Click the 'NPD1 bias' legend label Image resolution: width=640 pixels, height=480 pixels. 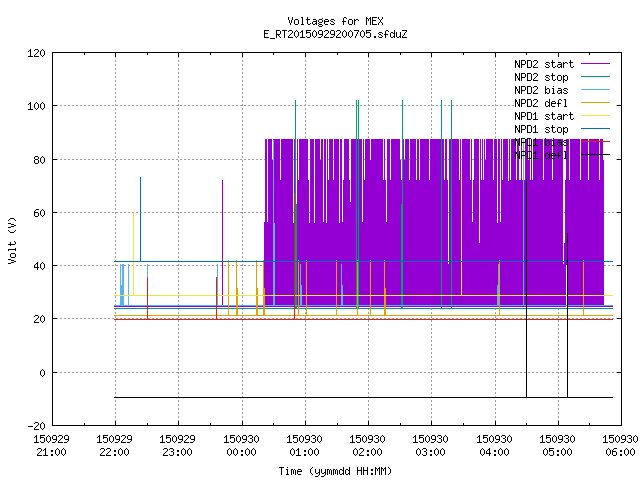coord(541,142)
